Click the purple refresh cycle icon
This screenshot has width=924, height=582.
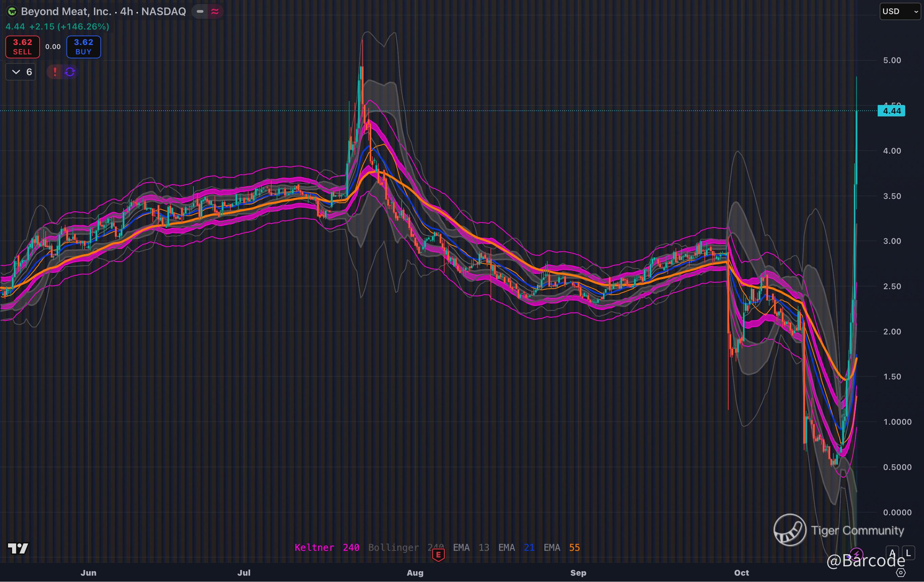70,72
